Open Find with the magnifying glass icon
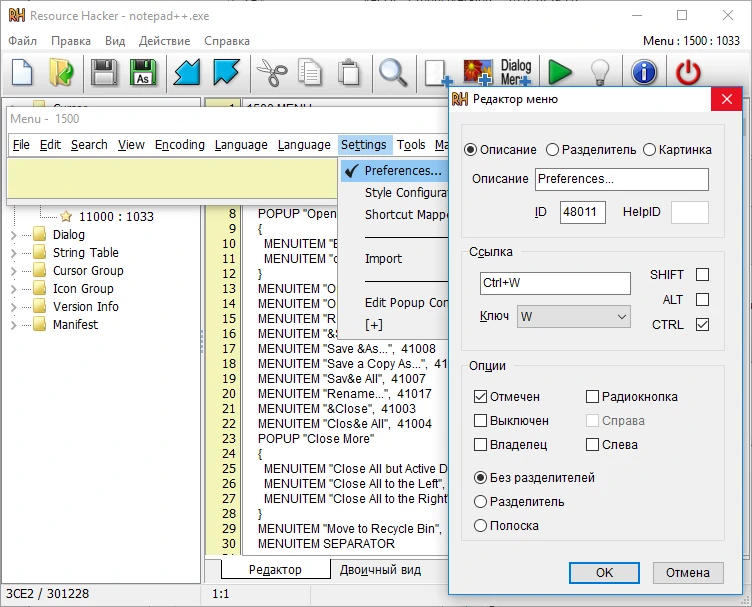Screen dimensions: 752x607 click(392, 73)
